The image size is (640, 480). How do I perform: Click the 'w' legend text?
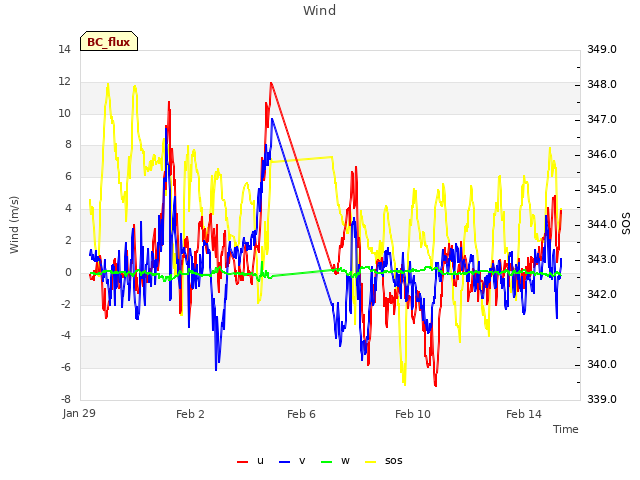click(345, 461)
